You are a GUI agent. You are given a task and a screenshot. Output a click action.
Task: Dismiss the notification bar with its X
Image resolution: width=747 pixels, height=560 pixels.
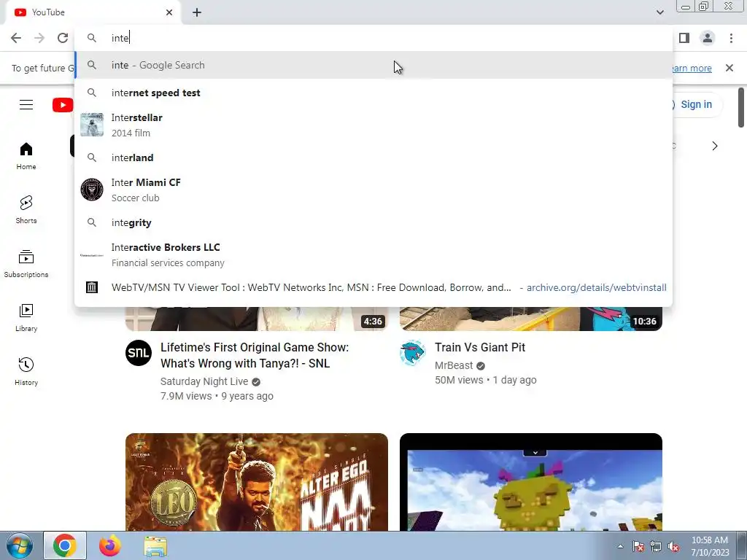pyautogui.click(x=729, y=68)
